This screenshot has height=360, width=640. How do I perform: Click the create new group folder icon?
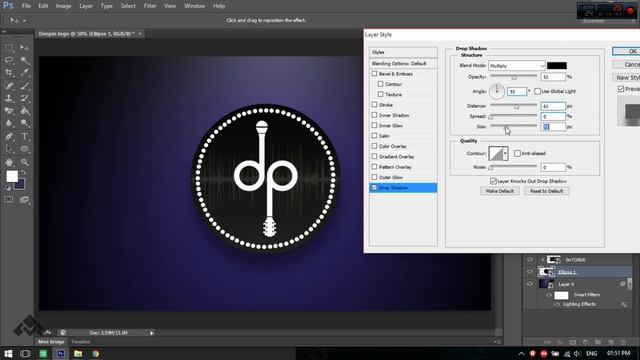598,342
